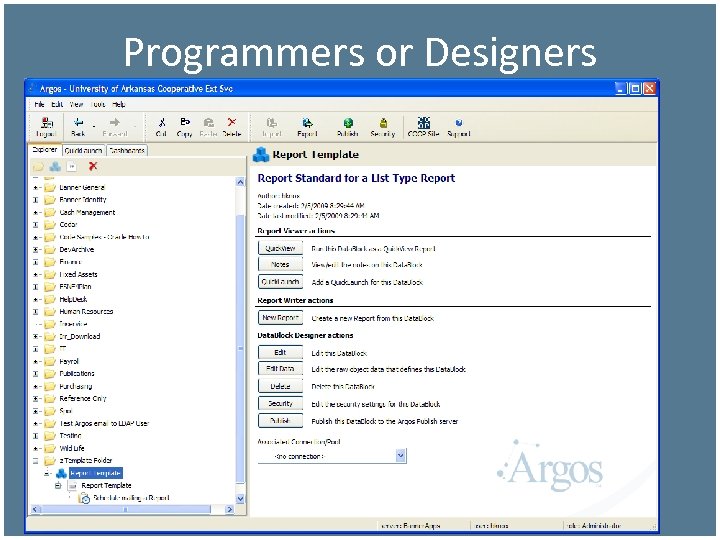
Task: Click the tree vertical scrollbar down arrow
Action: pos(240,499)
